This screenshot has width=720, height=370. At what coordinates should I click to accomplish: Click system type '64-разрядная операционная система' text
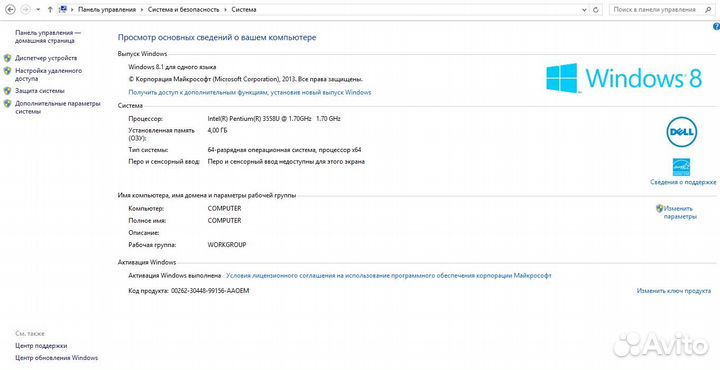point(261,150)
